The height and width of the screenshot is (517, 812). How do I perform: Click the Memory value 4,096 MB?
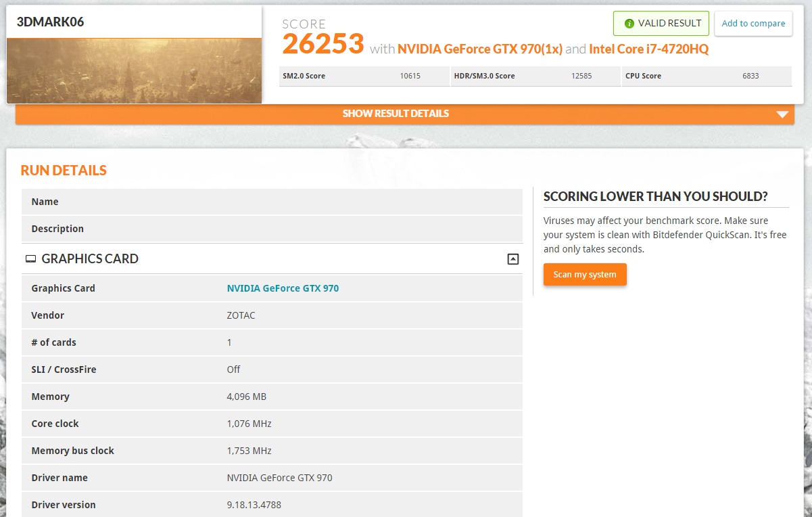(x=247, y=397)
